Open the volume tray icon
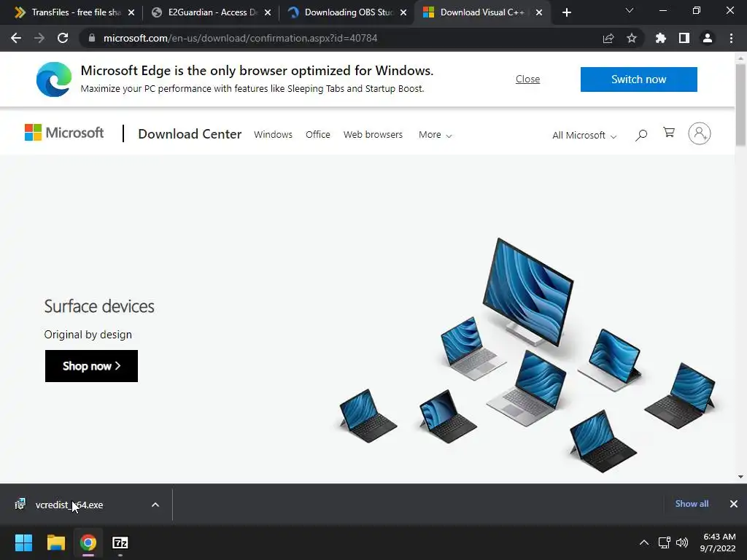747x560 pixels. click(682, 542)
